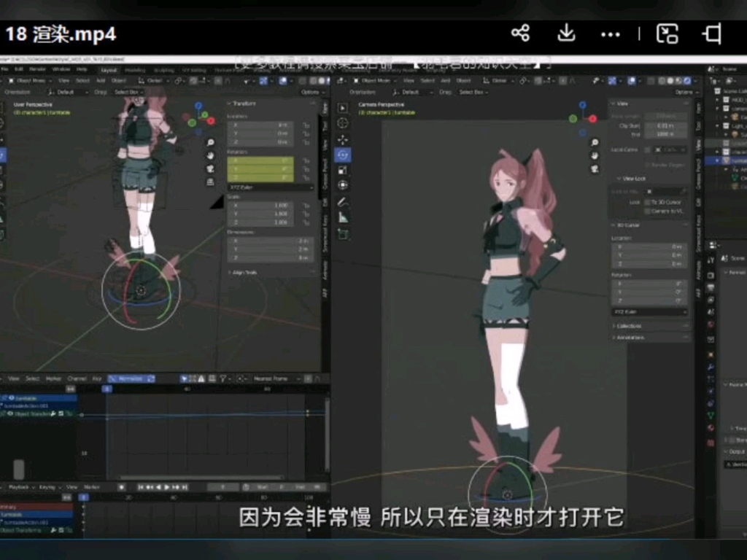Open the Select Box drag dropdown in left viewport
The width and height of the screenshot is (747, 560).
pos(128,92)
